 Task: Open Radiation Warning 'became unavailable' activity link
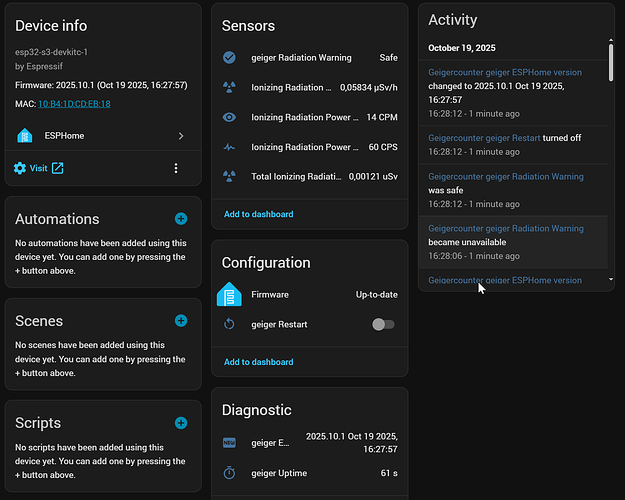click(506, 228)
